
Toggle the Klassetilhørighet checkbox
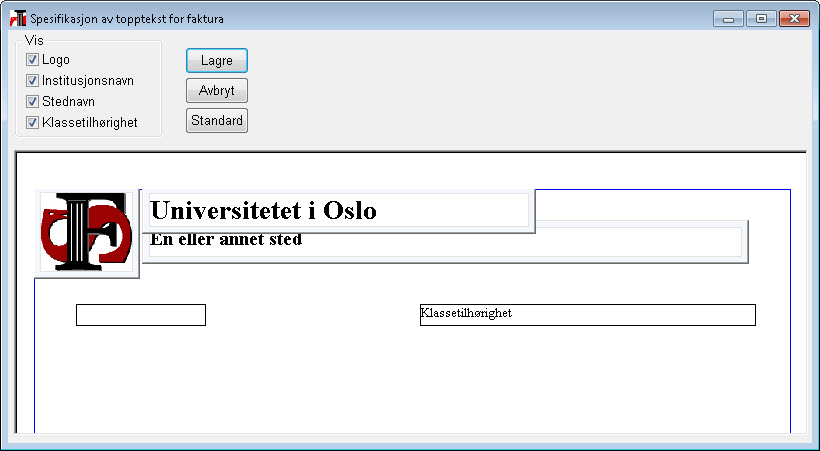pos(32,122)
